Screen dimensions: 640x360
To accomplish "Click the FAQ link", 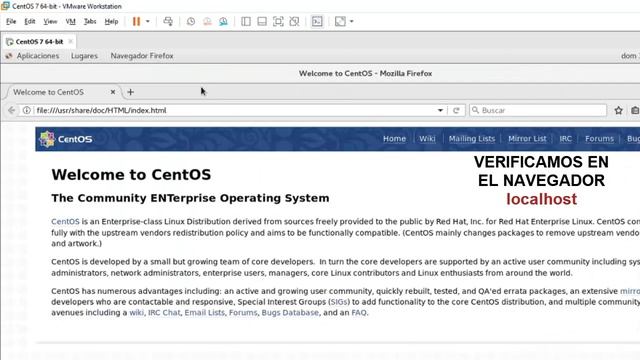I will (359, 313).
